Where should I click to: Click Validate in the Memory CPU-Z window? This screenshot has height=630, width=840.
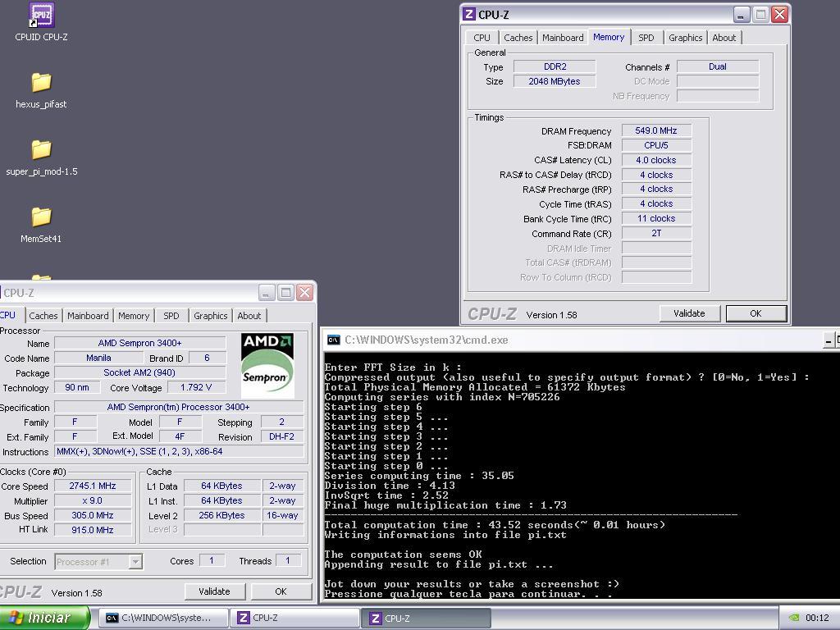click(x=689, y=313)
